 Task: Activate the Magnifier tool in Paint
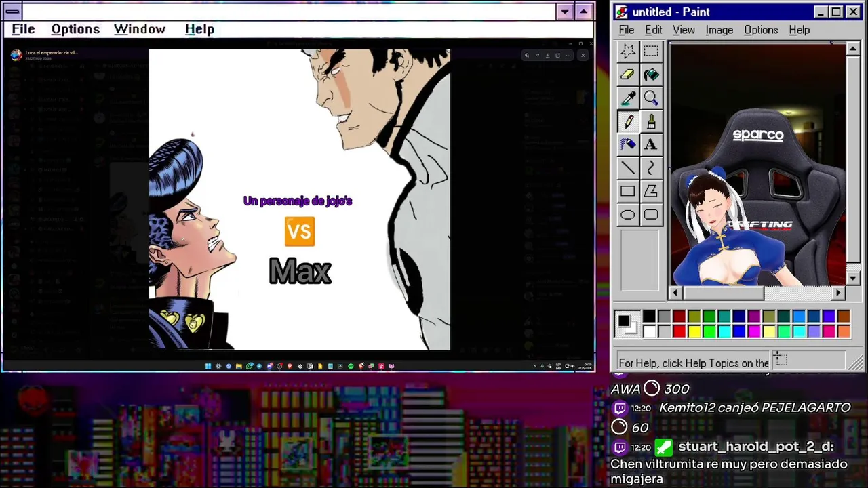pos(651,98)
